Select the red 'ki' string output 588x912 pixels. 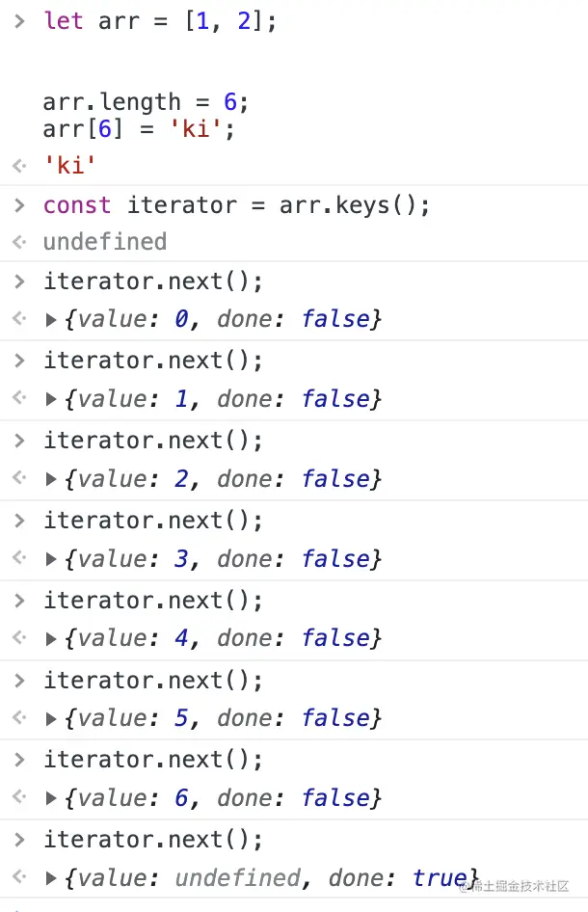tap(69, 166)
